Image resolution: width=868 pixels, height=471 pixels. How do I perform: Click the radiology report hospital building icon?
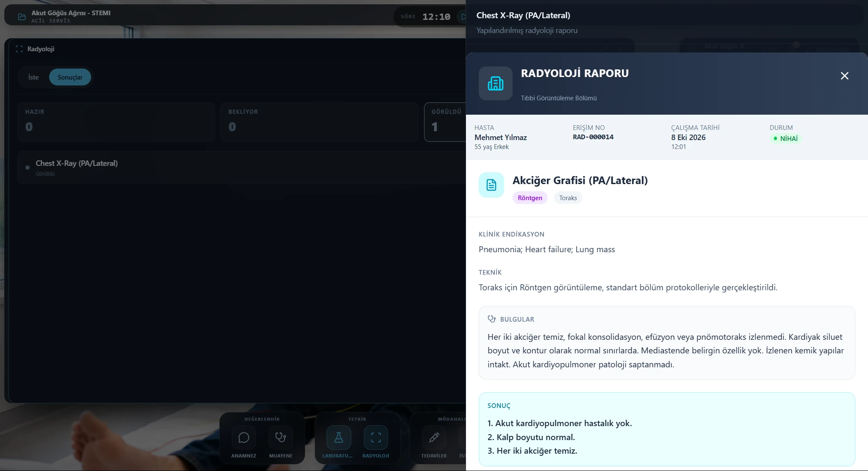pos(495,83)
